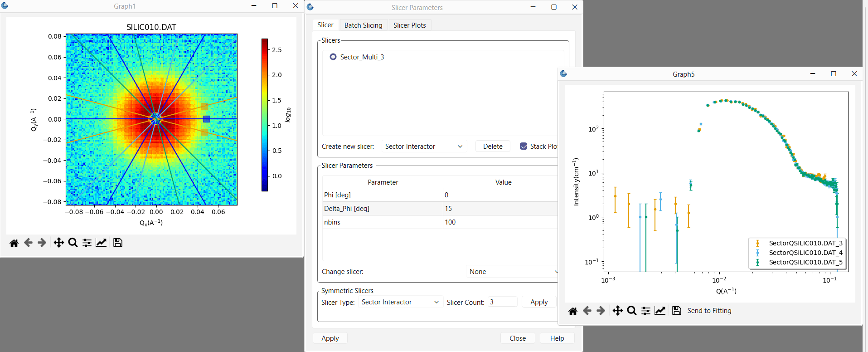Click Delta_Phi [deg] parameter label
Viewport: 868px width, 352px height.
coord(347,209)
